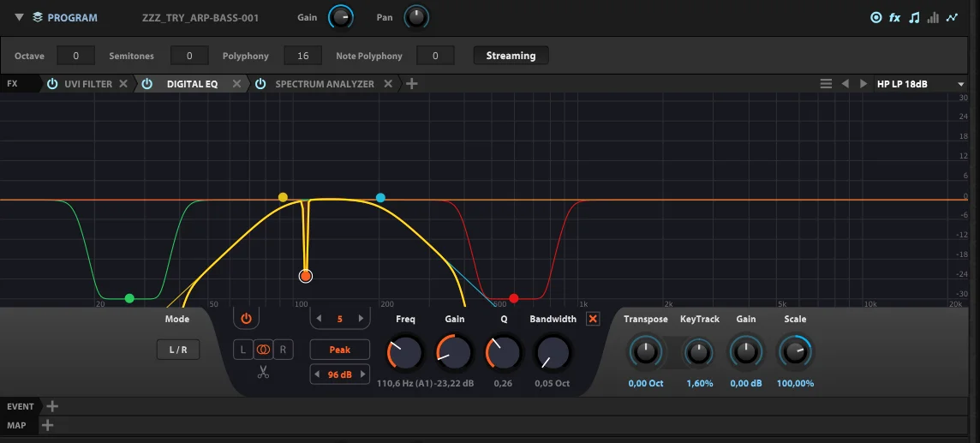Select next band with right arrow by 5

(x=361, y=319)
